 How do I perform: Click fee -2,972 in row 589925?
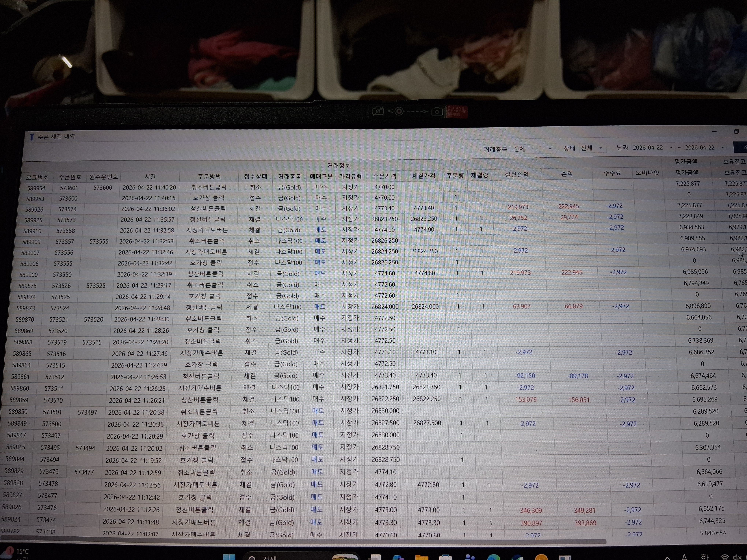point(615,217)
